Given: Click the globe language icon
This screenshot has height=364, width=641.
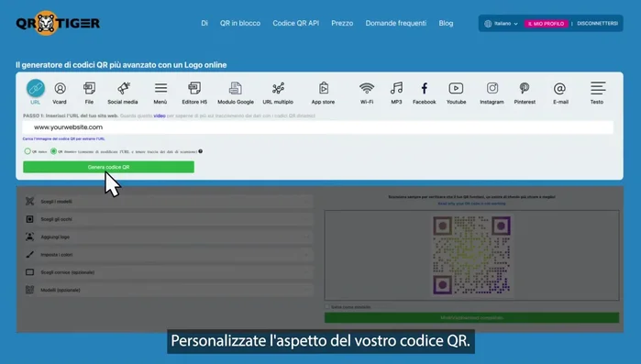Looking at the screenshot, I should pyautogui.click(x=488, y=24).
